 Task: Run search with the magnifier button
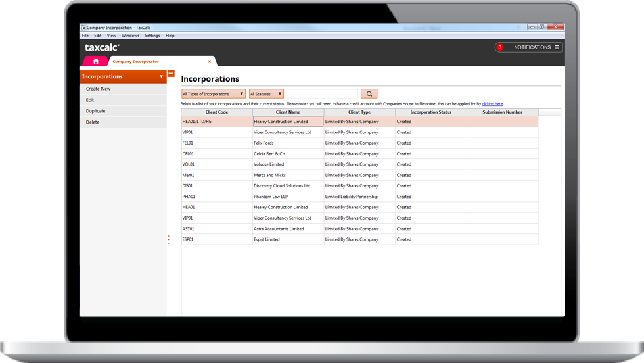click(369, 94)
